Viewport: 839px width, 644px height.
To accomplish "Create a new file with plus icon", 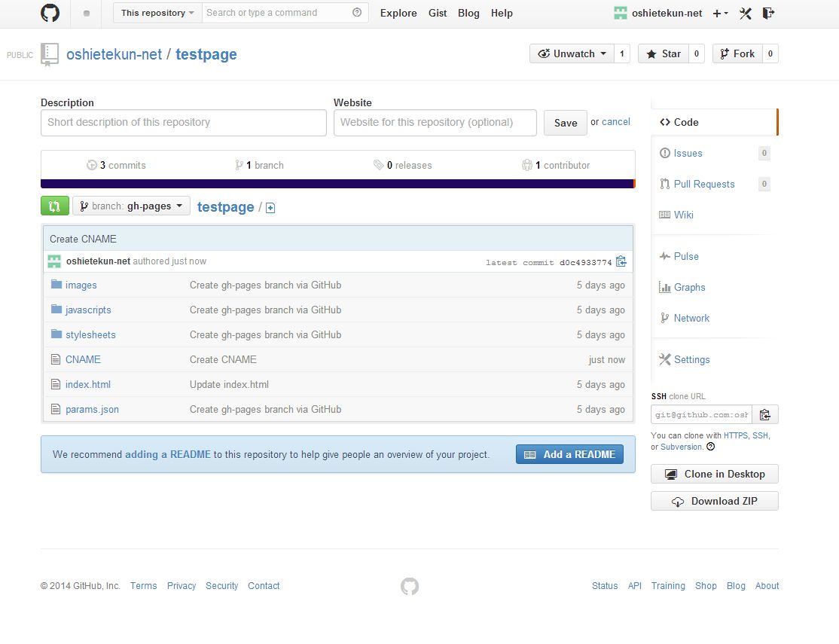I will tap(270, 208).
